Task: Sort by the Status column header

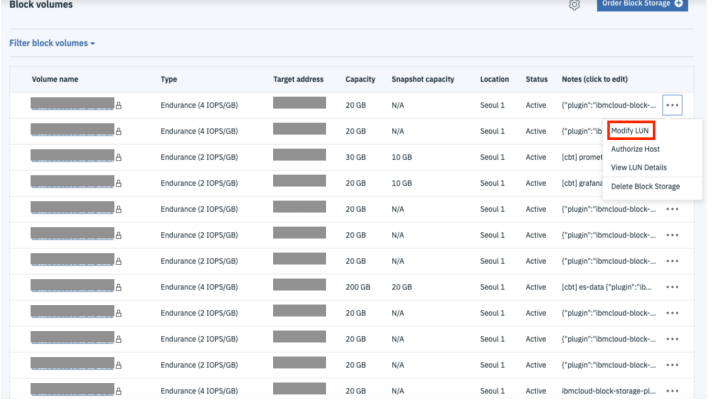Action: [536, 79]
